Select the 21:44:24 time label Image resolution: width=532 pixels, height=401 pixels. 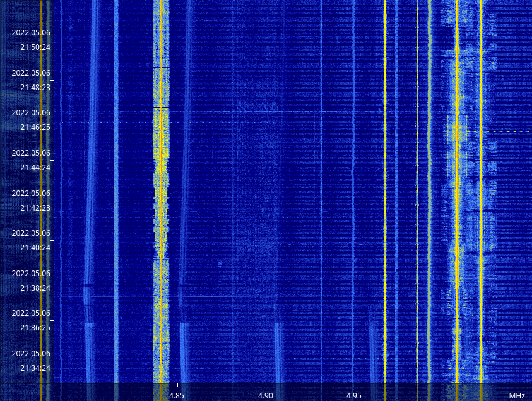35,168
